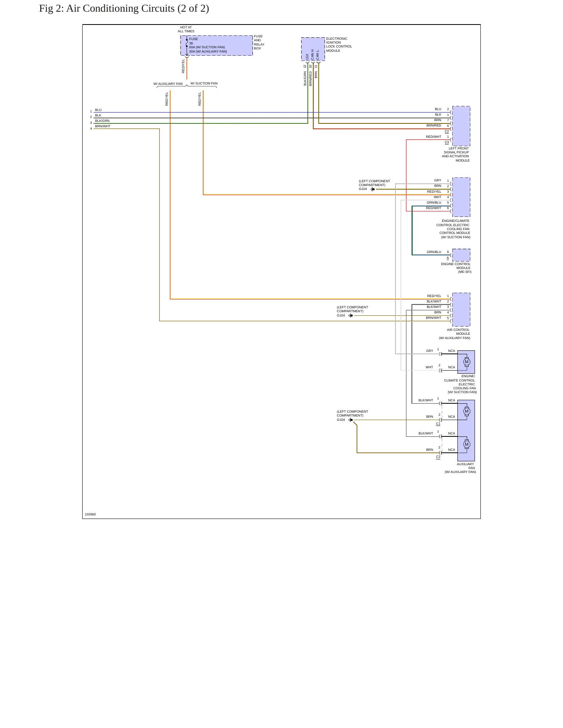
Task: Click the 'CAN H' pin label
Action: [312, 55]
